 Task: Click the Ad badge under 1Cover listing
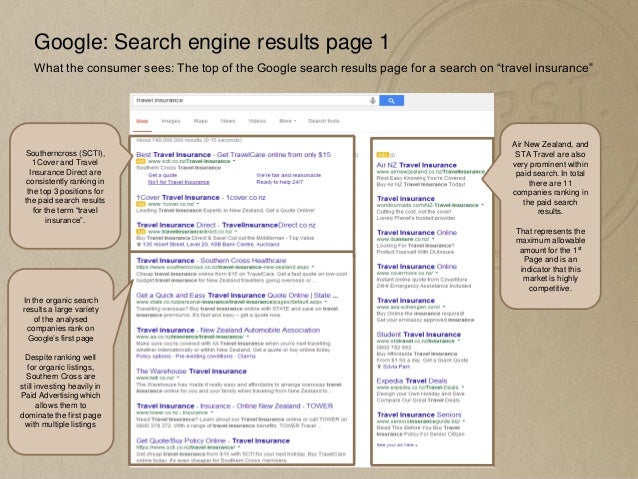(x=141, y=204)
